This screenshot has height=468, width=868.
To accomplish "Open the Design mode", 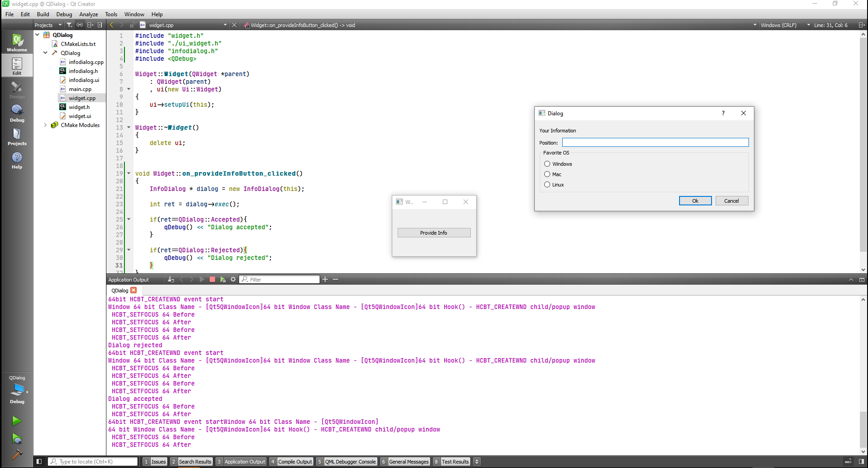I will pos(17,90).
